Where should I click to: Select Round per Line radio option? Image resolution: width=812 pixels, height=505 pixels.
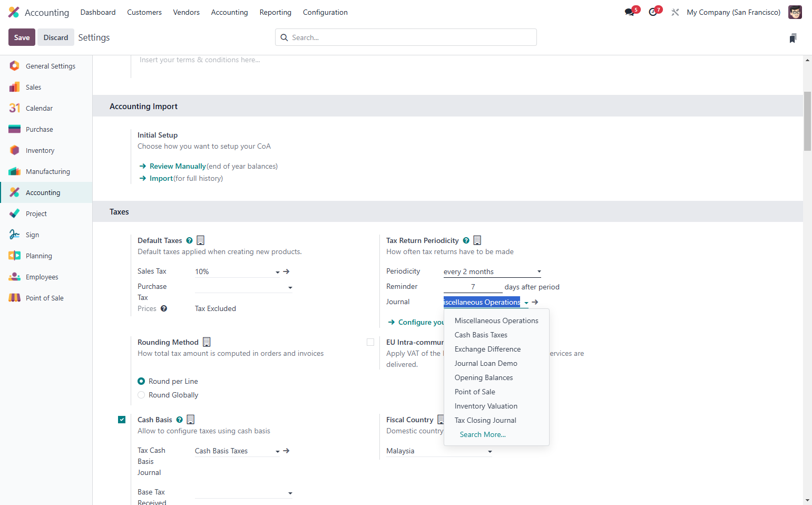tap(141, 381)
